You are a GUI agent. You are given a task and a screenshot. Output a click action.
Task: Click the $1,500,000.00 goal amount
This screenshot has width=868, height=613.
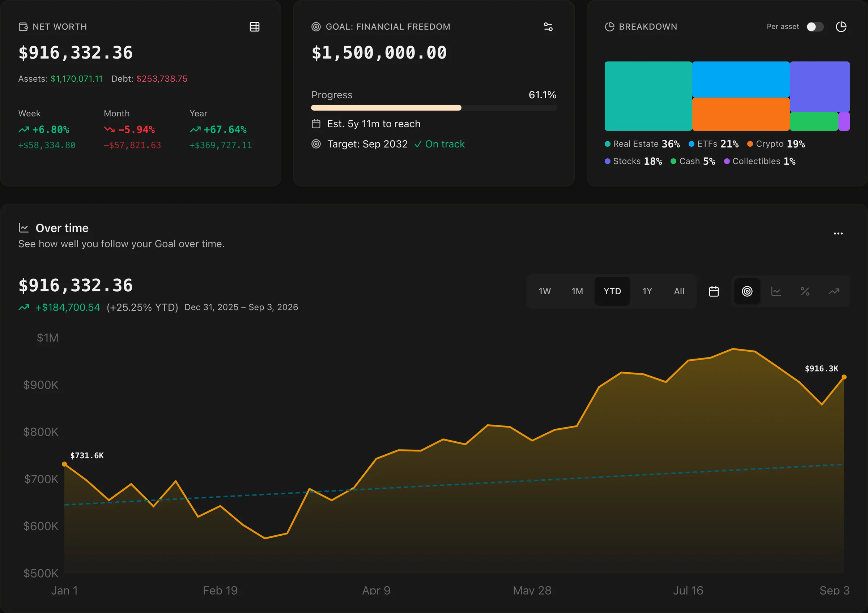[x=379, y=53]
